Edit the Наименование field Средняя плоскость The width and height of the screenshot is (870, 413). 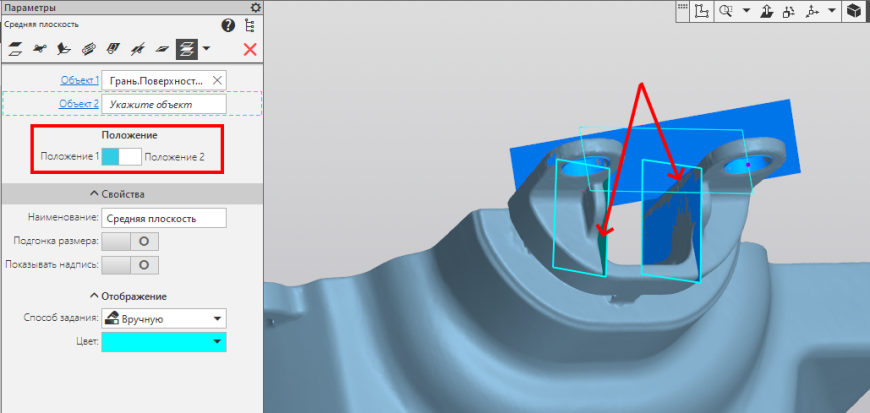tap(164, 218)
